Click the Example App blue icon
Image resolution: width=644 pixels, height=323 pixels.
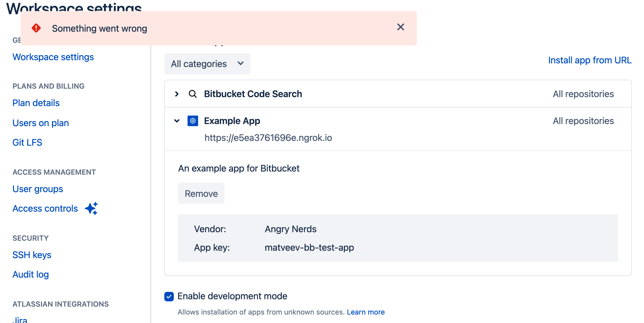193,121
